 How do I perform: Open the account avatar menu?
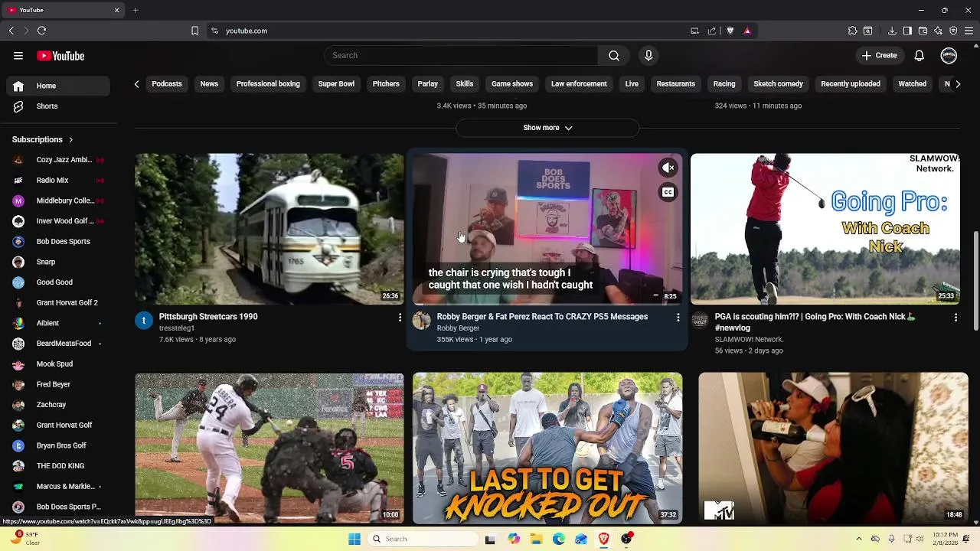coord(949,55)
